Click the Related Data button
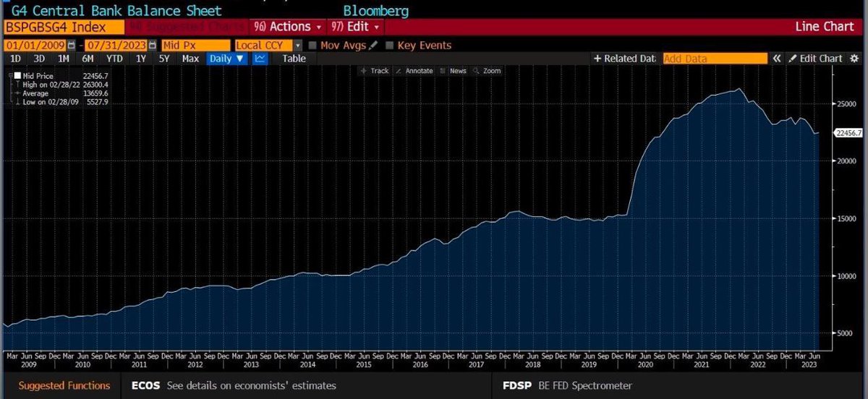The image size is (868, 399). [x=624, y=59]
